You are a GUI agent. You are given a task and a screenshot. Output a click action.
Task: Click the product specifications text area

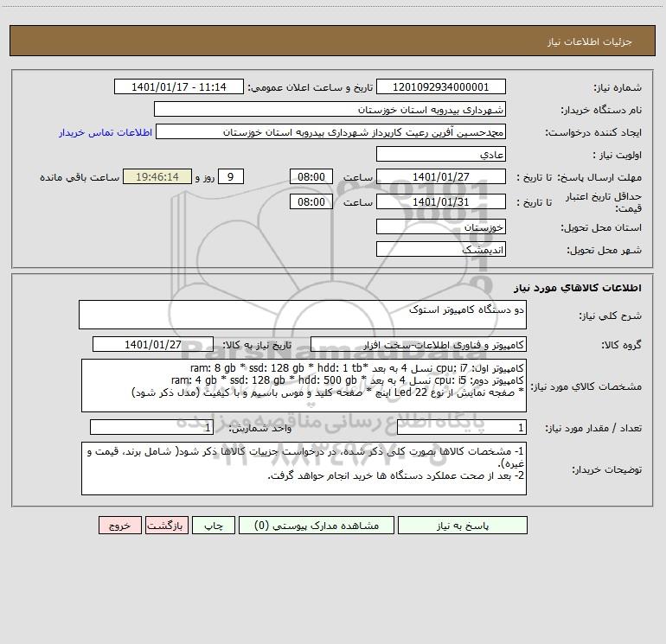point(304,386)
